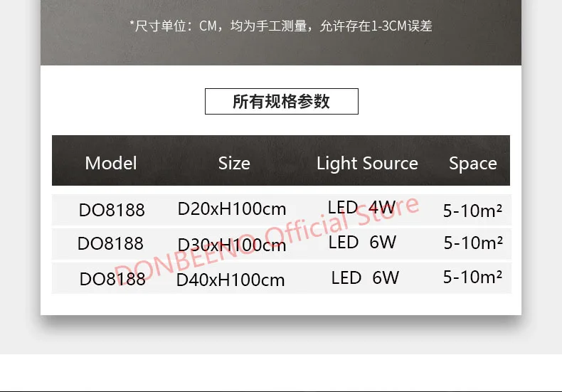562x392 pixels.
Task: Click 5-10m² in the D40xH100cm row
Action: click(473, 277)
